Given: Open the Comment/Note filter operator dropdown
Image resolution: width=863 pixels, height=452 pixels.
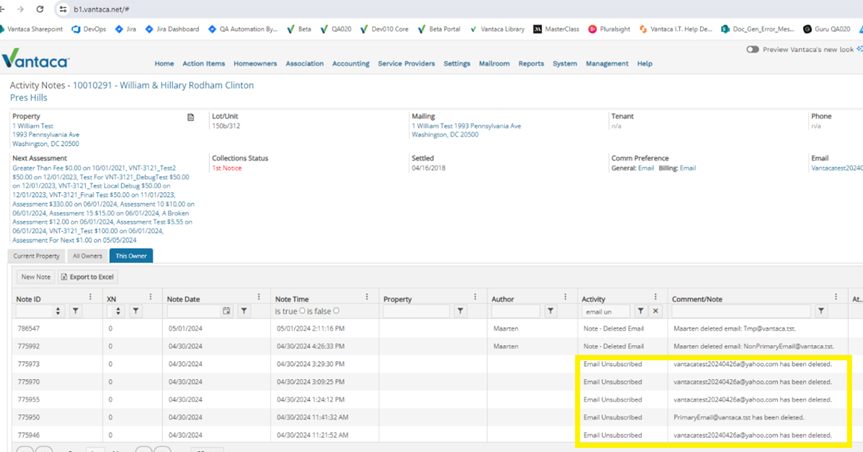Looking at the screenshot, I should [x=821, y=311].
